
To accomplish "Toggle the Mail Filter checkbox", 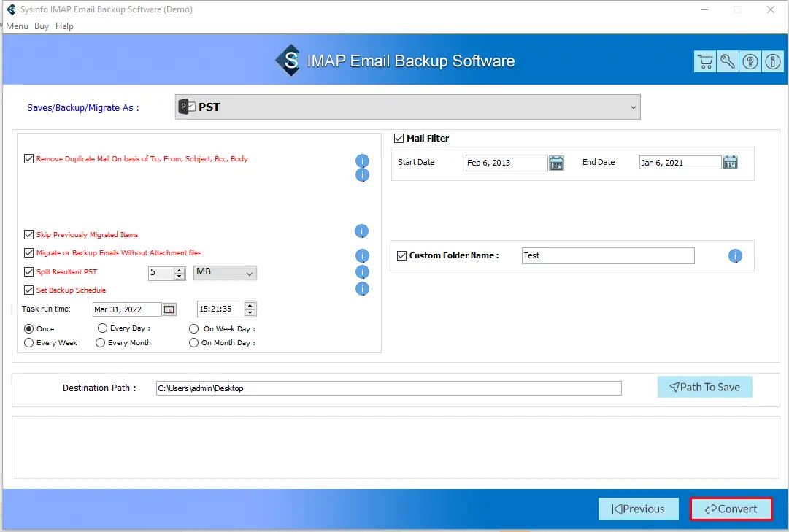I will click(x=399, y=138).
